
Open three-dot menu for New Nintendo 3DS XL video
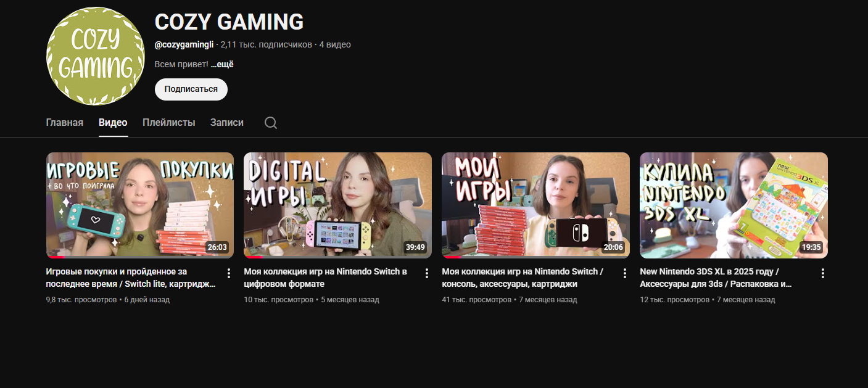pyautogui.click(x=822, y=273)
